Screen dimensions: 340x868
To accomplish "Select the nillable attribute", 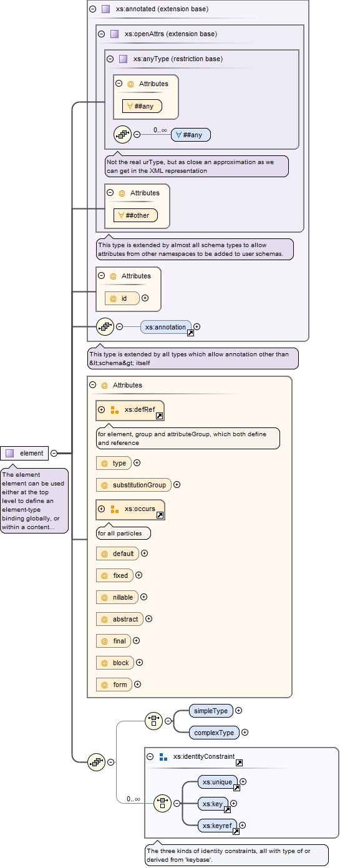I will [117, 597].
